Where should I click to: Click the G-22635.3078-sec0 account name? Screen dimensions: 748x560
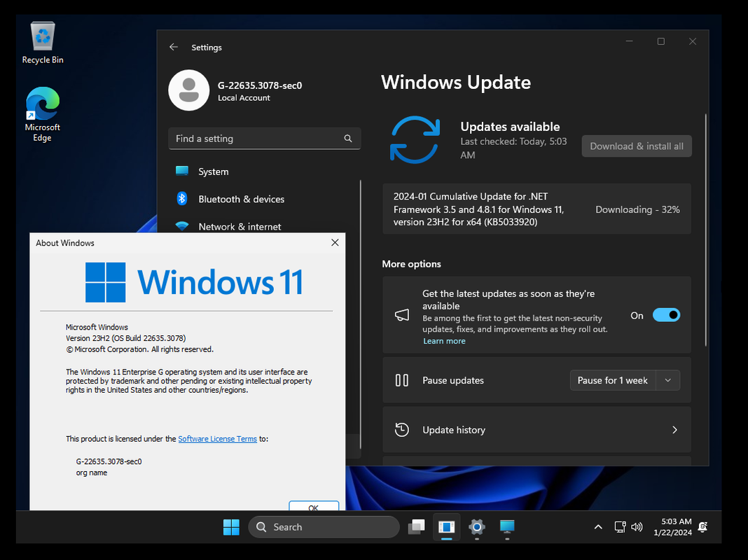260,85
